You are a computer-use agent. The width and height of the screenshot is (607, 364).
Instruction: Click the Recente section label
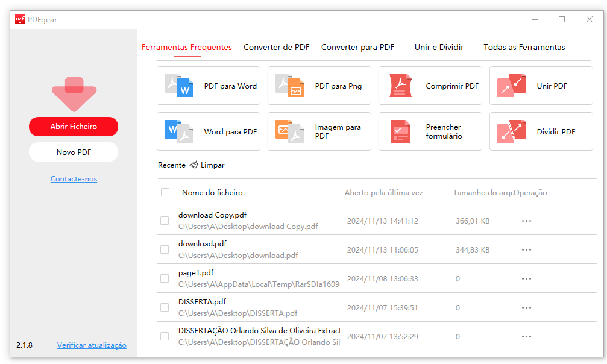click(172, 165)
